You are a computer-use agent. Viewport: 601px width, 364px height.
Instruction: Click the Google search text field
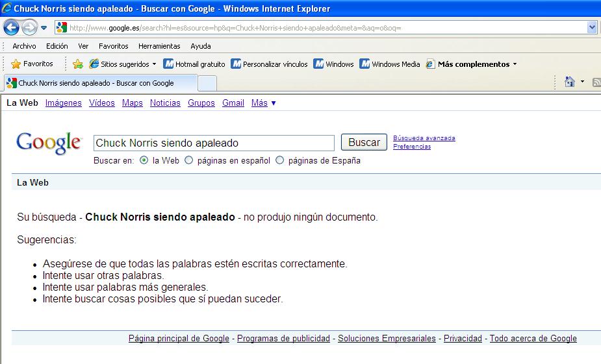tap(214, 143)
